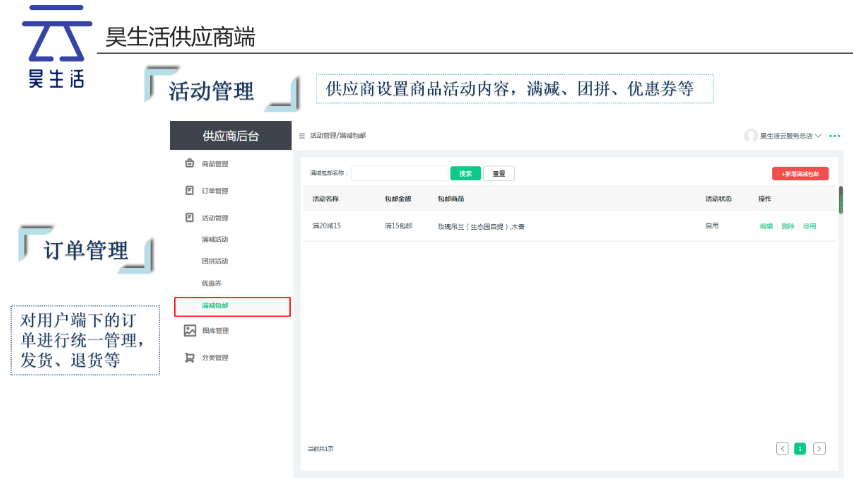Expand the 图库管理 menu section

point(215,330)
